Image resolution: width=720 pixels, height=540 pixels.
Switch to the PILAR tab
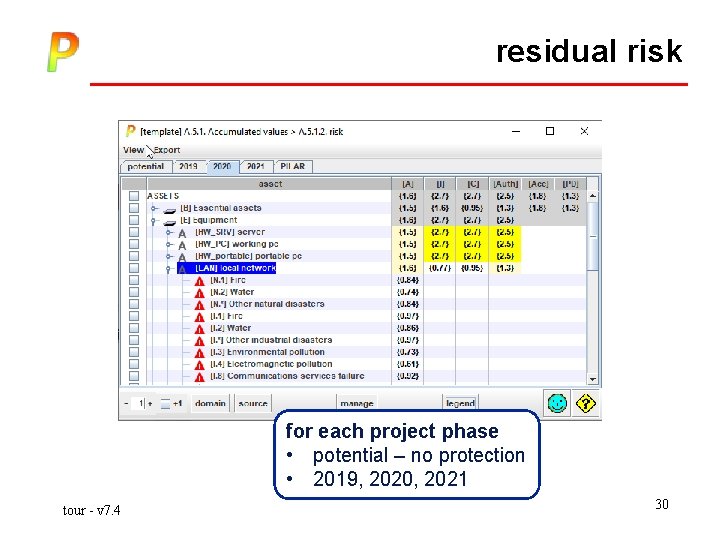click(x=292, y=166)
